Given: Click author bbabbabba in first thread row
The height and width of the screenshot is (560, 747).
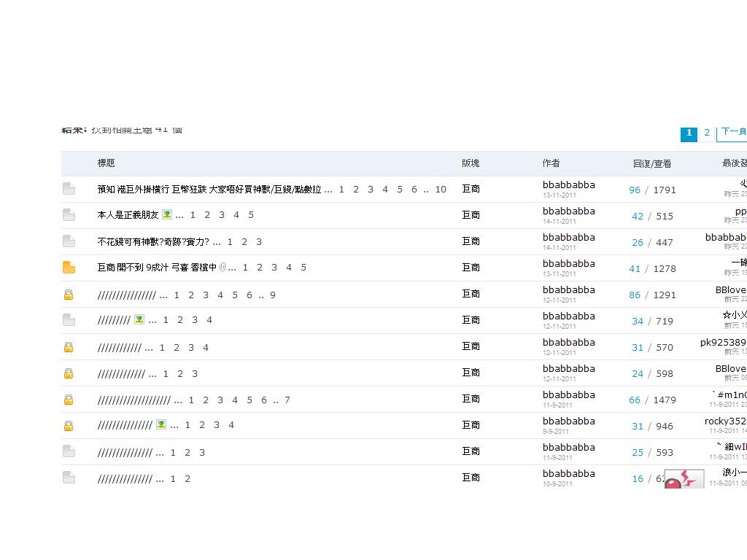Looking at the screenshot, I should [x=568, y=185].
